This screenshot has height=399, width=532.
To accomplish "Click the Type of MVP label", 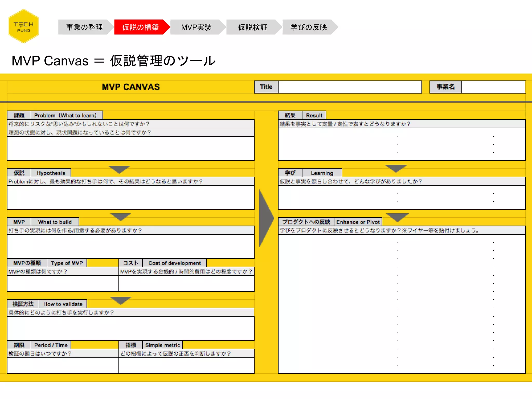I will 67,263.
